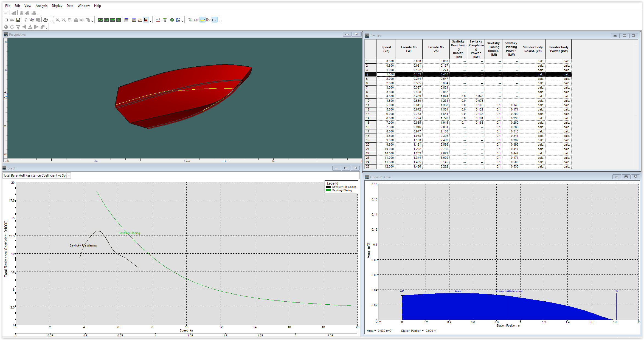Expand dropdown arrow after calculation settings icon
This screenshot has height=340, width=644.
click(182, 21)
